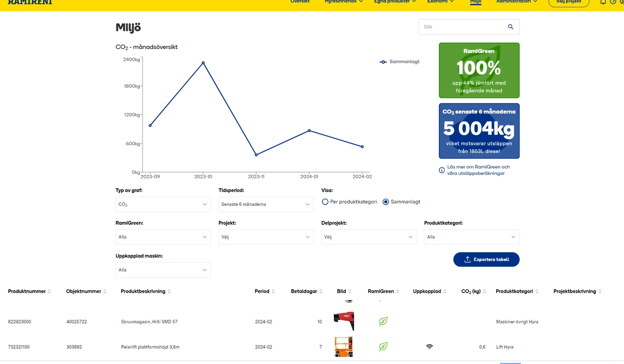Click object number 303892
This screenshot has width=624, height=364.
[x=73, y=347]
